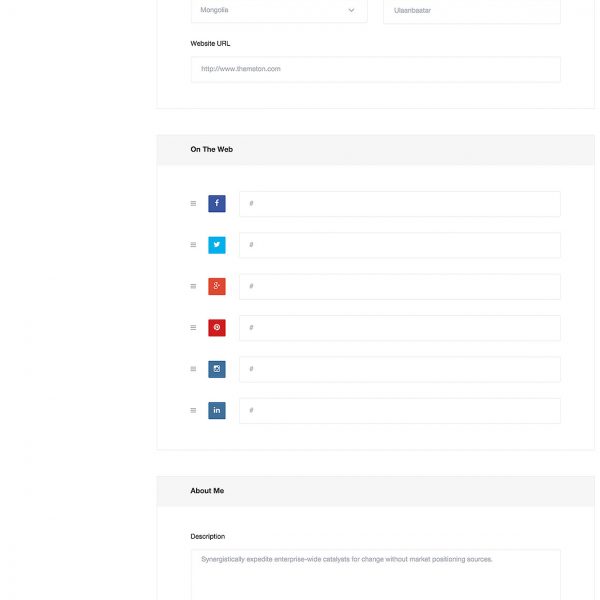
Task: Focus the Google Plus link input field
Action: 400,287
